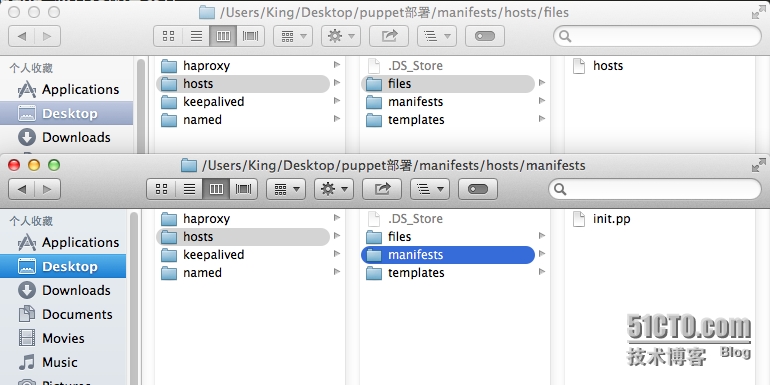Expand haproxy folder arrow in front window
The image size is (770, 385).
coord(337,218)
